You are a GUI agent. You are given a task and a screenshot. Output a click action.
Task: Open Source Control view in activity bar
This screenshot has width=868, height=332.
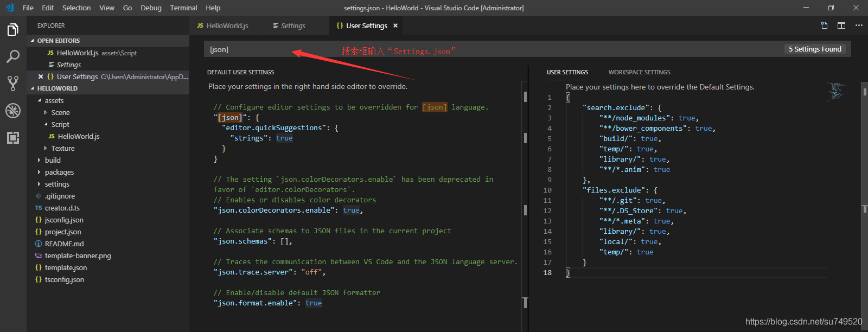tap(13, 84)
